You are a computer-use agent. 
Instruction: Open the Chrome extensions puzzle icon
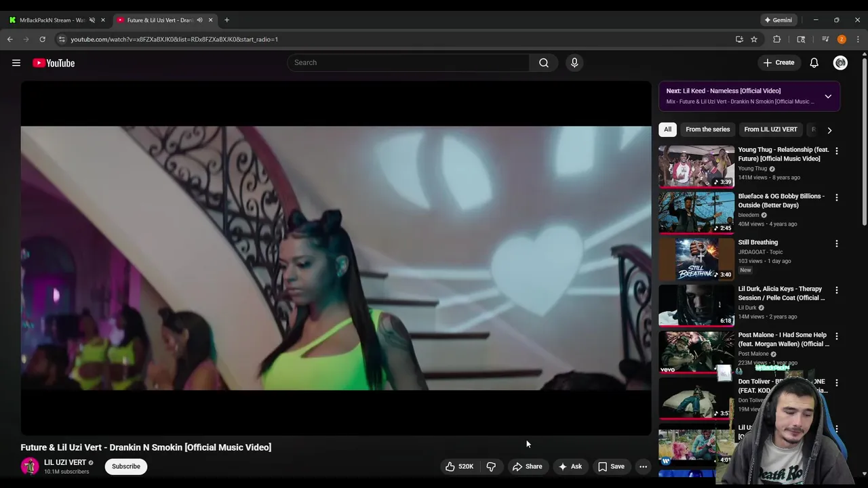(x=777, y=39)
